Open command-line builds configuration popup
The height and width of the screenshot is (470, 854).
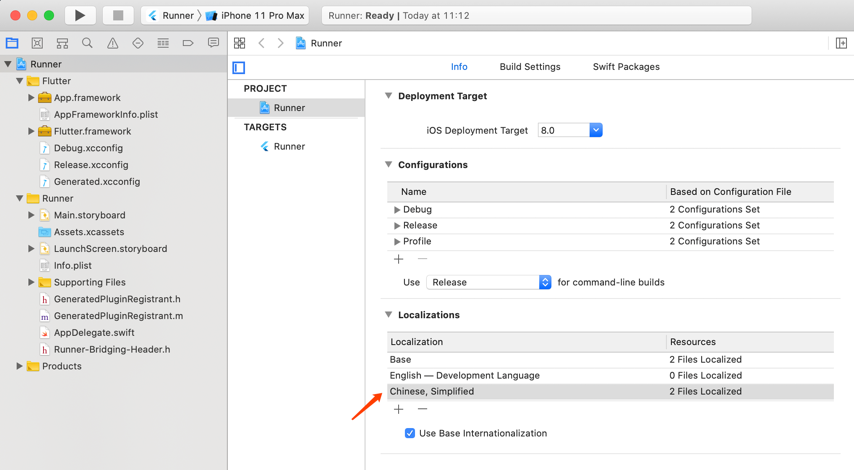489,282
